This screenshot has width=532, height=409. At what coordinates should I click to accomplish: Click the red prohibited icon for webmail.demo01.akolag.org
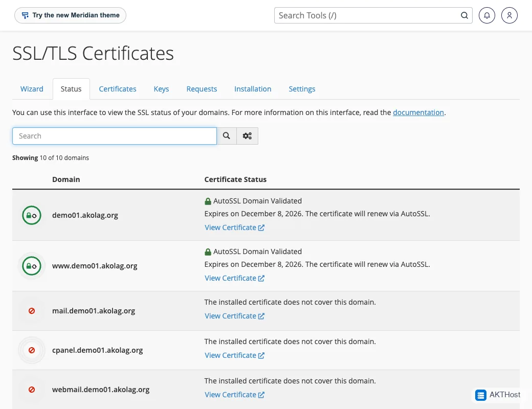point(32,390)
